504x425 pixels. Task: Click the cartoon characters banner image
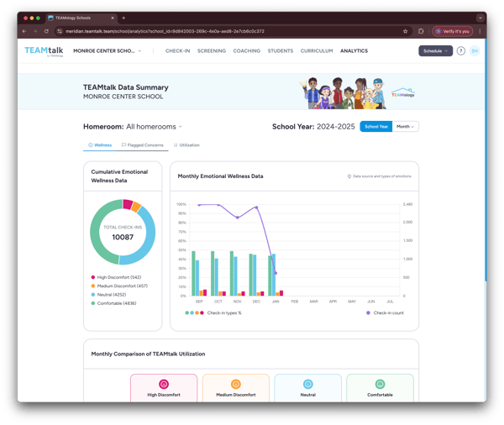(343, 93)
